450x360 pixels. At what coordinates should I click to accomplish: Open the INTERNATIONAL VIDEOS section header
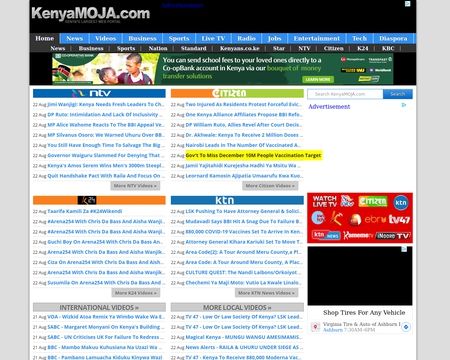pos(99,307)
